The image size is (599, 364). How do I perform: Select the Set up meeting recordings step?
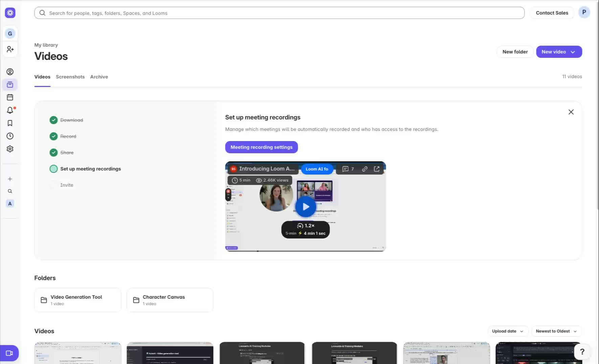click(85, 169)
